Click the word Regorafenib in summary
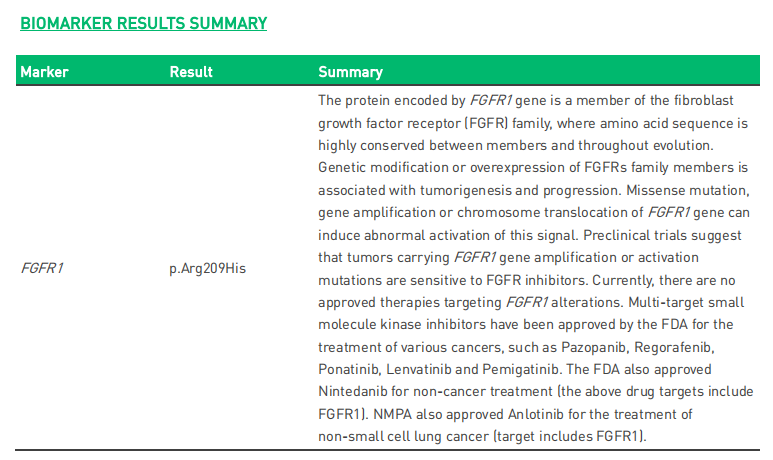773x460 pixels. (x=674, y=348)
